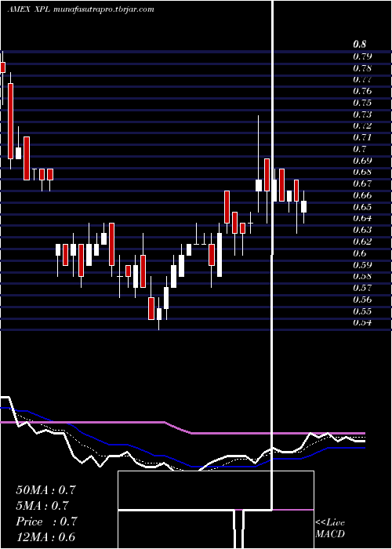The width and height of the screenshot is (392, 549).
Task: Select the 0.57 price axis label
Action: 362,288
